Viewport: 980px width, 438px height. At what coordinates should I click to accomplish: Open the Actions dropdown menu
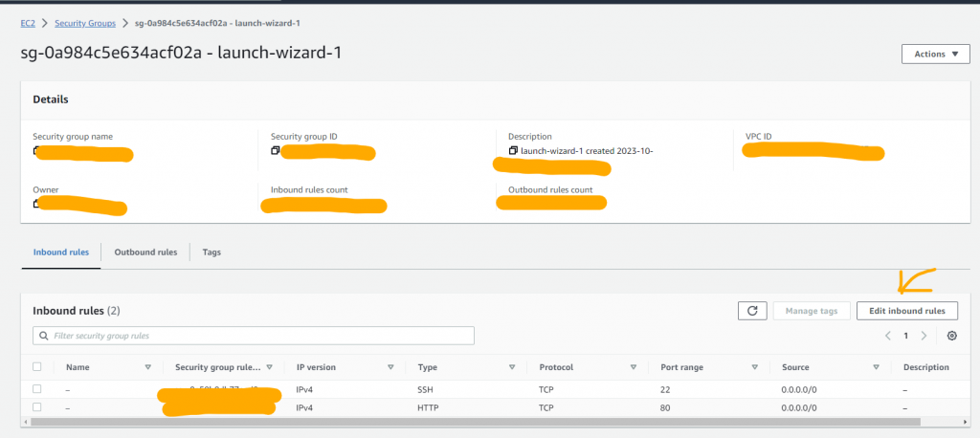tap(935, 55)
